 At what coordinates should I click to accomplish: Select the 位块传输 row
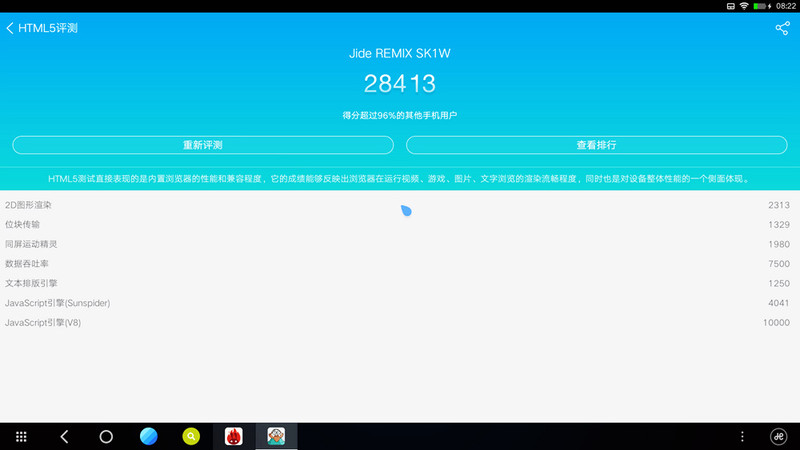400,224
